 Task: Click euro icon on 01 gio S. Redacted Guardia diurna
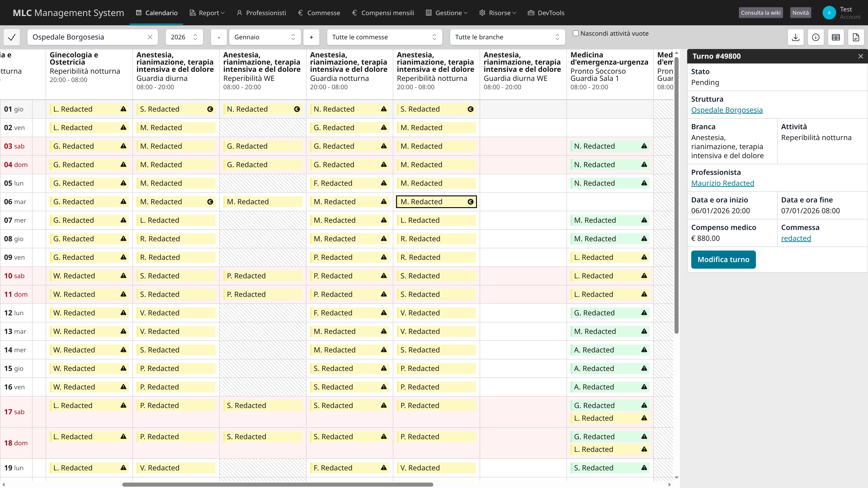click(x=210, y=109)
